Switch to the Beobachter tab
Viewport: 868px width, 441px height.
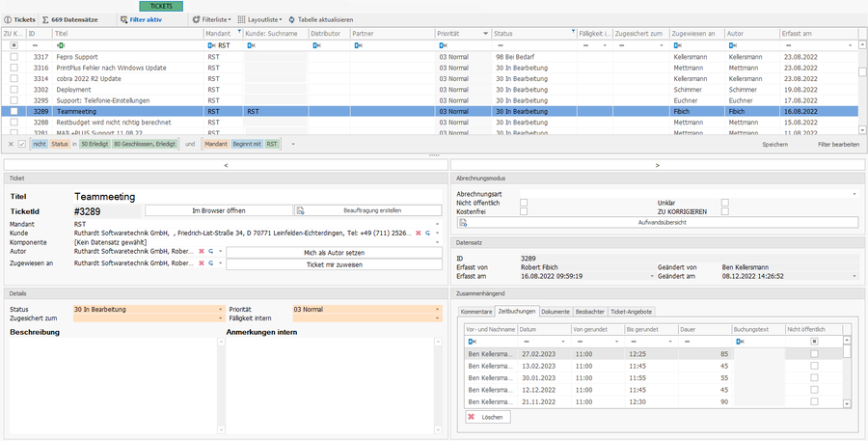590,312
